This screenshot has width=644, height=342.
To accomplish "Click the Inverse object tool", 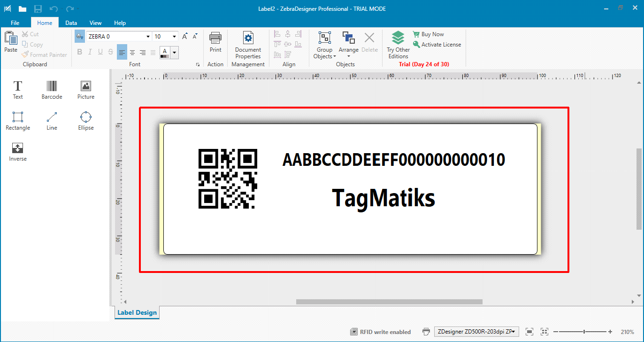I will tap(18, 152).
